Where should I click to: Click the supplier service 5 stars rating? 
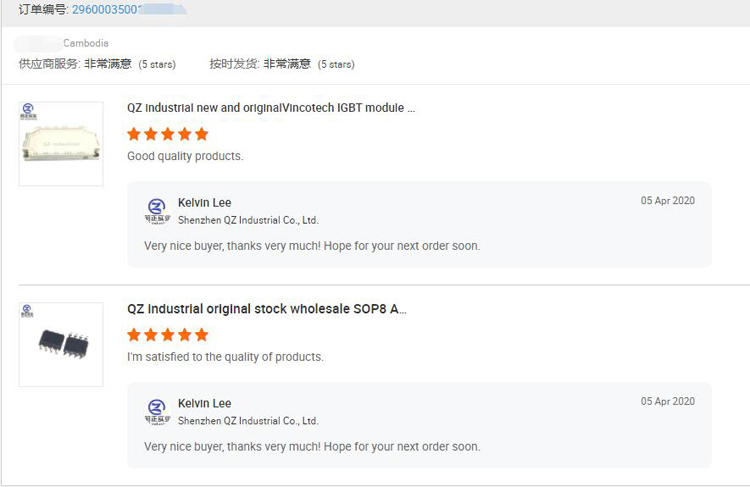(x=157, y=64)
